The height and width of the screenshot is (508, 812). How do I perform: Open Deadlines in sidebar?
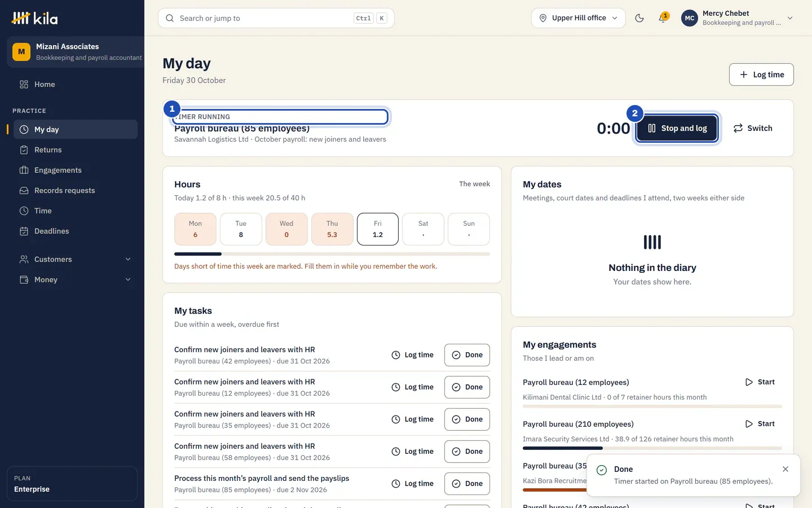(x=76, y=231)
